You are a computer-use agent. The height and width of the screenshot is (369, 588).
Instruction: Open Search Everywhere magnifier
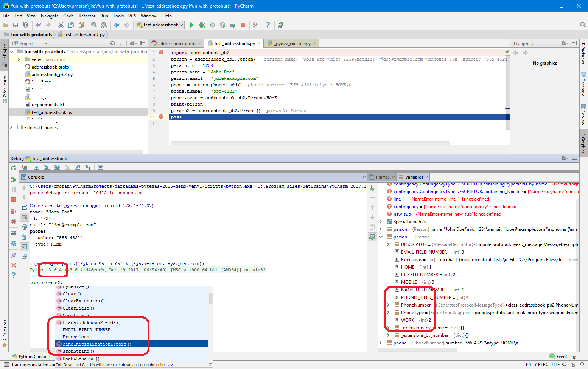tap(583, 25)
